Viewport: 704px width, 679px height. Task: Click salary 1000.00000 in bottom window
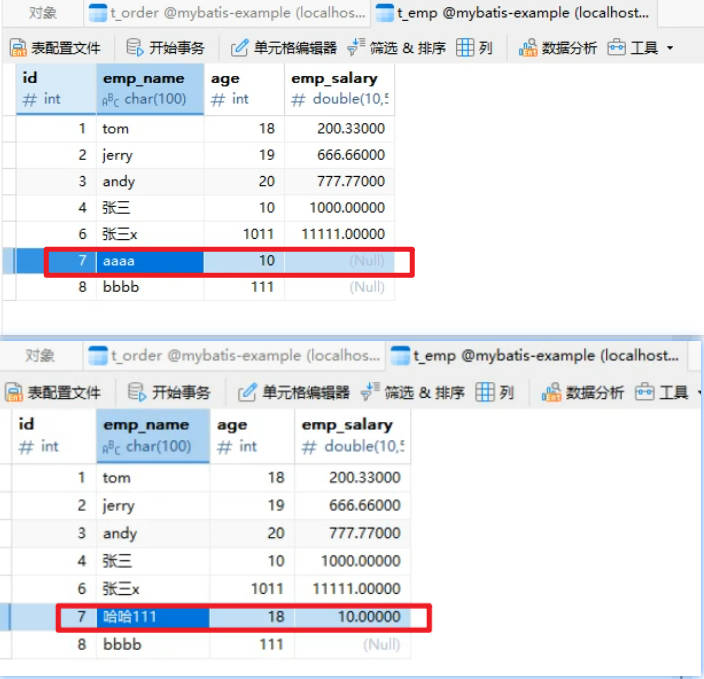point(352,561)
